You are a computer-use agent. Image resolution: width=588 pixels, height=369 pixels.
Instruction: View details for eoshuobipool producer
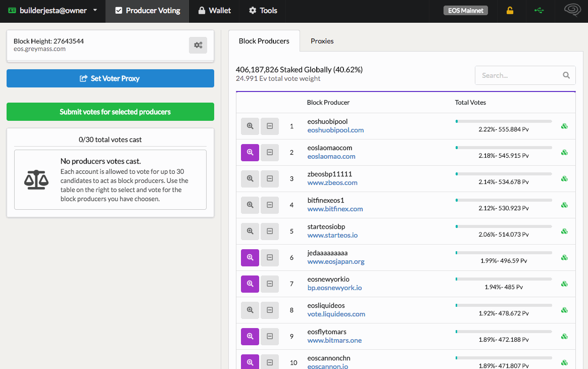point(250,126)
